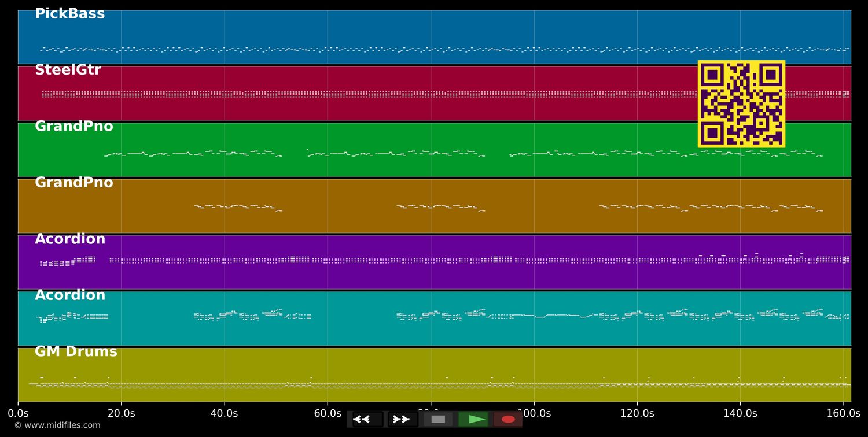Click the QR code image
This screenshot has height=437, width=868.
click(x=741, y=104)
